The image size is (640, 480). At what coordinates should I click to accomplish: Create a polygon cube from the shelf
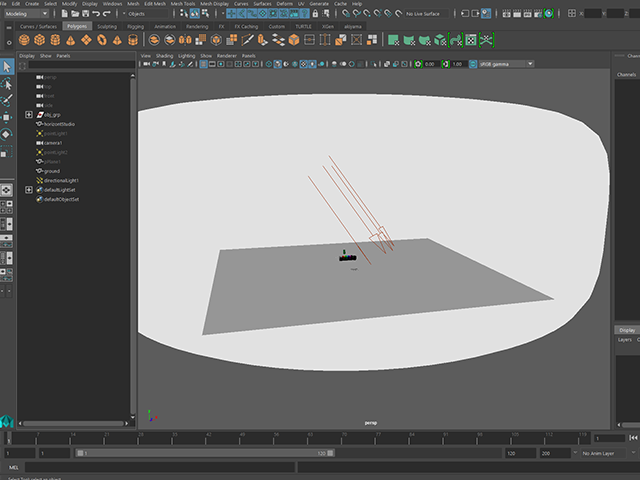coord(40,40)
